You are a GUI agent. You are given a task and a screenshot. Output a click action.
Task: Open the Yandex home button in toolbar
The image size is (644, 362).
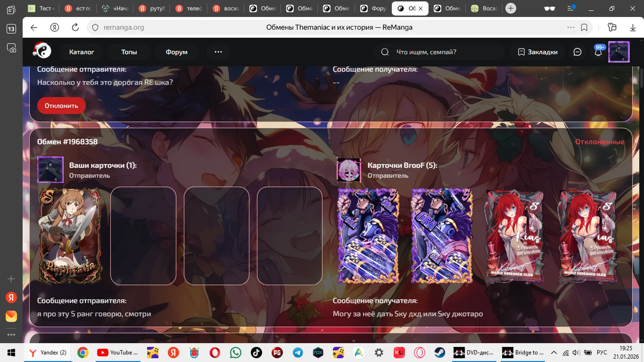click(x=55, y=28)
